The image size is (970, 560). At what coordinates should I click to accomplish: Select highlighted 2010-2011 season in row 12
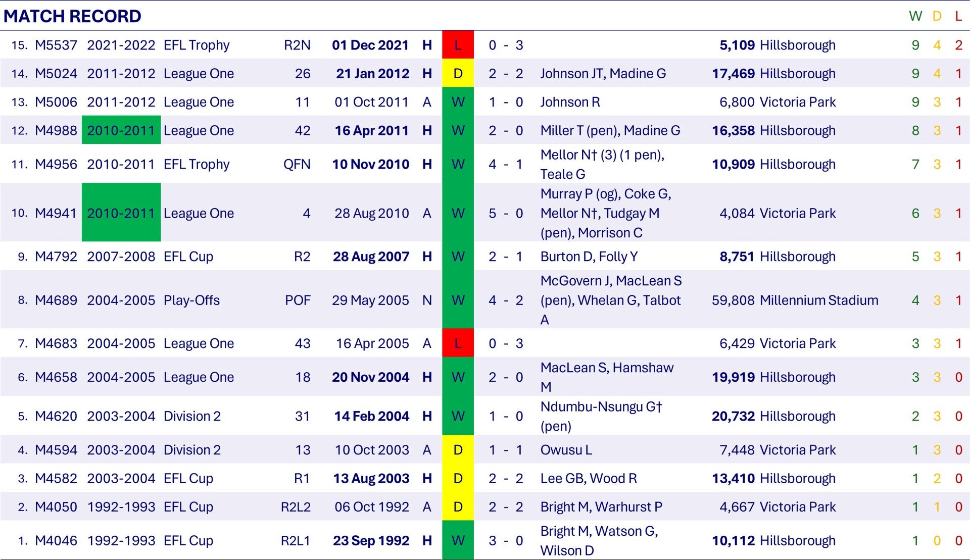coord(121,130)
